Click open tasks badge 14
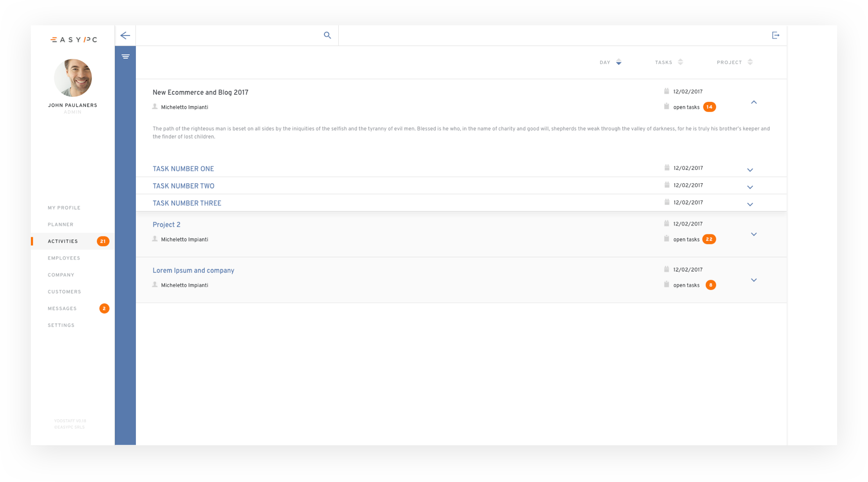868x482 pixels. (x=709, y=107)
